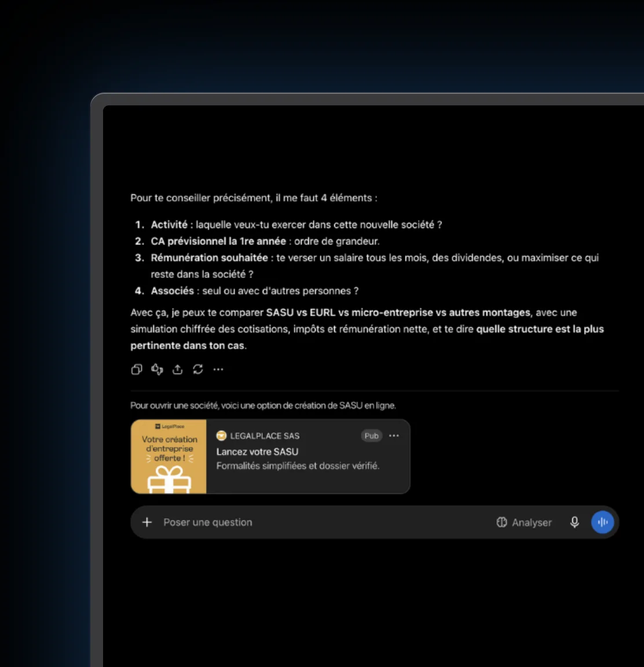Open the 'Lancez votre SASU' ad link
This screenshot has width=644, height=667.
(257, 452)
